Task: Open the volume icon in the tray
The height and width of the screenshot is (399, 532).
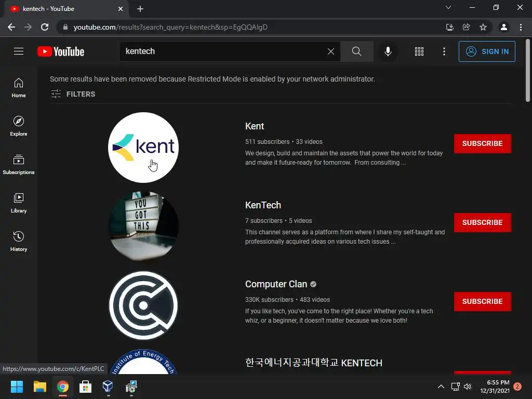Action: tap(468, 387)
